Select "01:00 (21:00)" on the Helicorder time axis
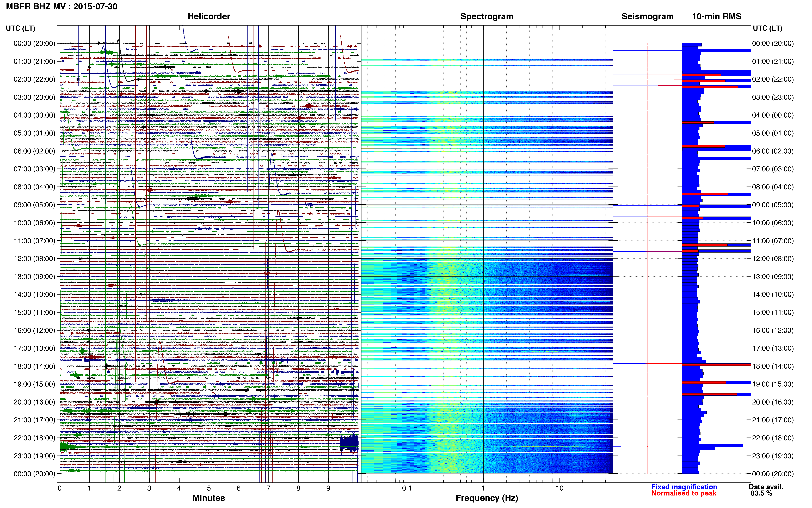The image size is (812, 508). [34, 62]
